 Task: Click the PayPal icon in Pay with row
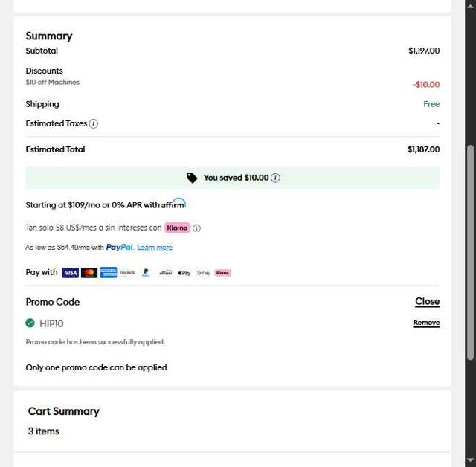(x=147, y=273)
